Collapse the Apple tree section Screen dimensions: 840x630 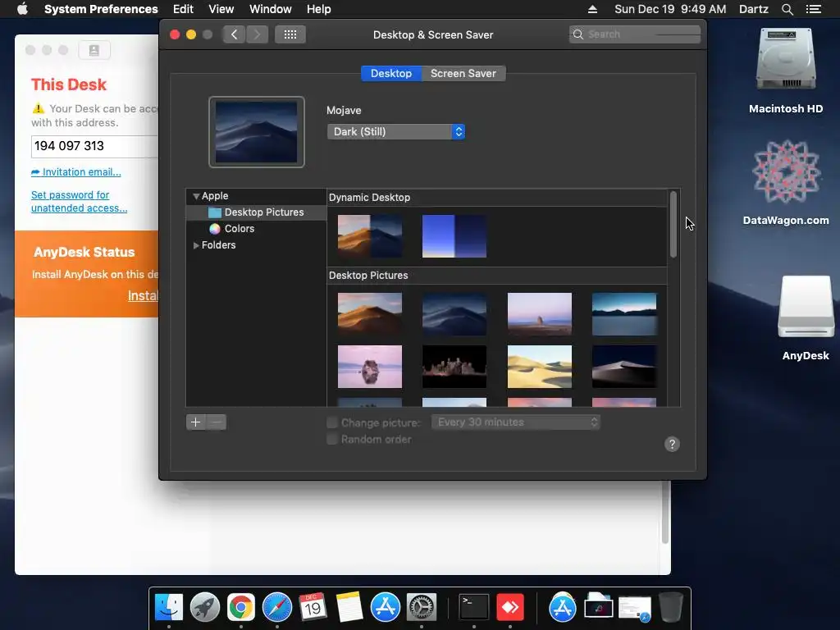coord(196,196)
